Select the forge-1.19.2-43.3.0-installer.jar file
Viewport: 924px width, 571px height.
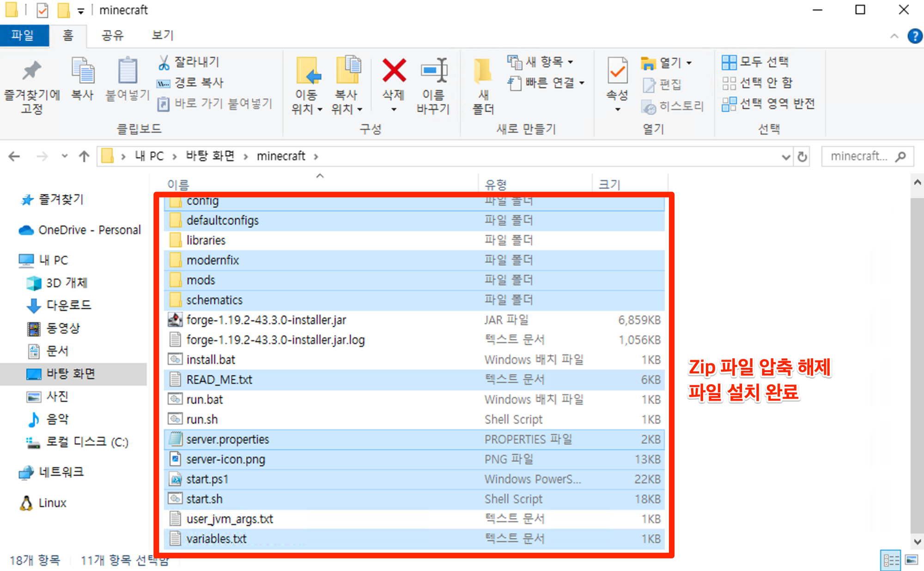266,320
